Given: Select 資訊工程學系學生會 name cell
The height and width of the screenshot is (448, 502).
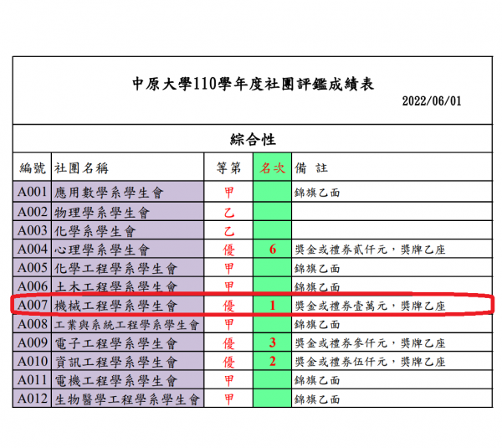Looking at the screenshot, I should pos(128,361).
